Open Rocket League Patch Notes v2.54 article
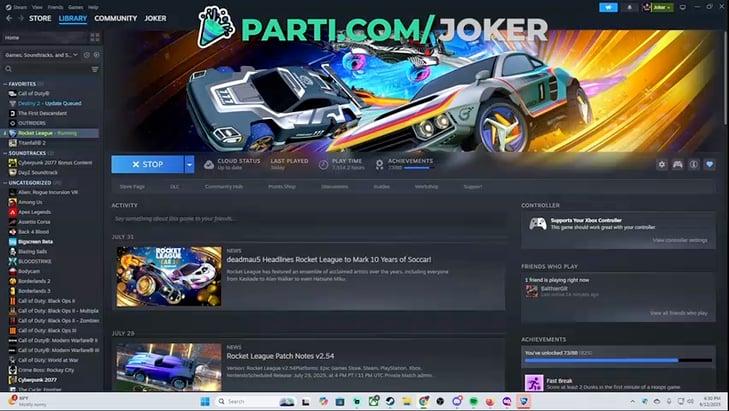This screenshot has width=729, height=411. click(x=280, y=356)
